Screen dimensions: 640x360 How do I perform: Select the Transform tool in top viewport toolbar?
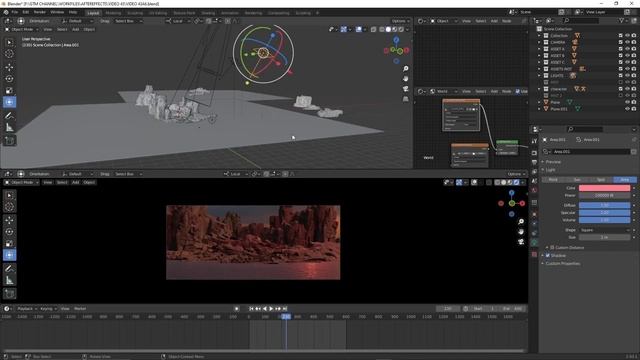[x=9, y=102]
